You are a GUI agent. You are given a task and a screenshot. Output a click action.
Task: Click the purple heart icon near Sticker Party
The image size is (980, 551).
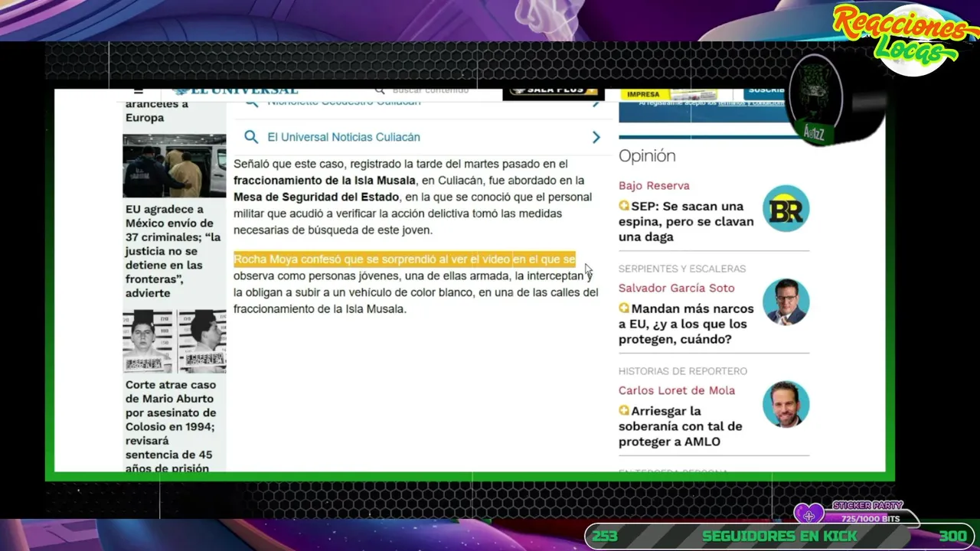coord(808,514)
